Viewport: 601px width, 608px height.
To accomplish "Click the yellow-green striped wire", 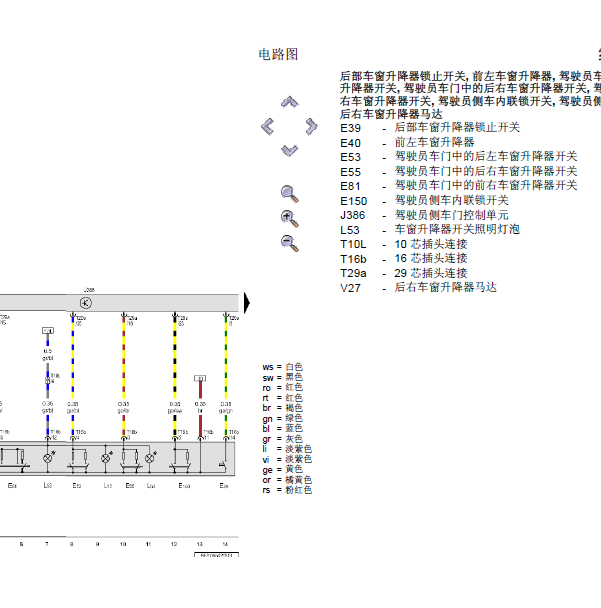I will click(x=226, y=357).
